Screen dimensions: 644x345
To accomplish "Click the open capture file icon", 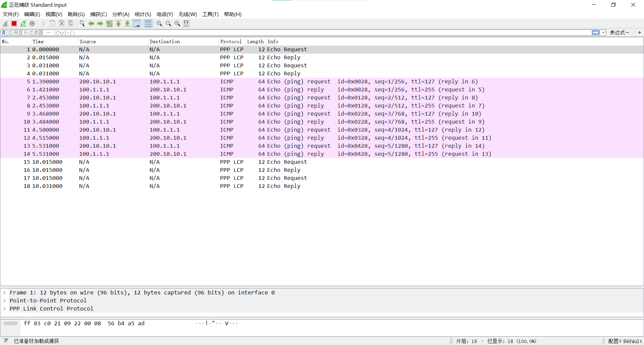I will click(44, 23).
